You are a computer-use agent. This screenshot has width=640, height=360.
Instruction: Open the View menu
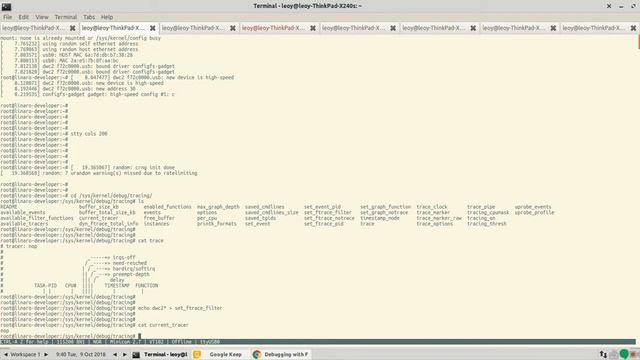(x=42, y=17)
